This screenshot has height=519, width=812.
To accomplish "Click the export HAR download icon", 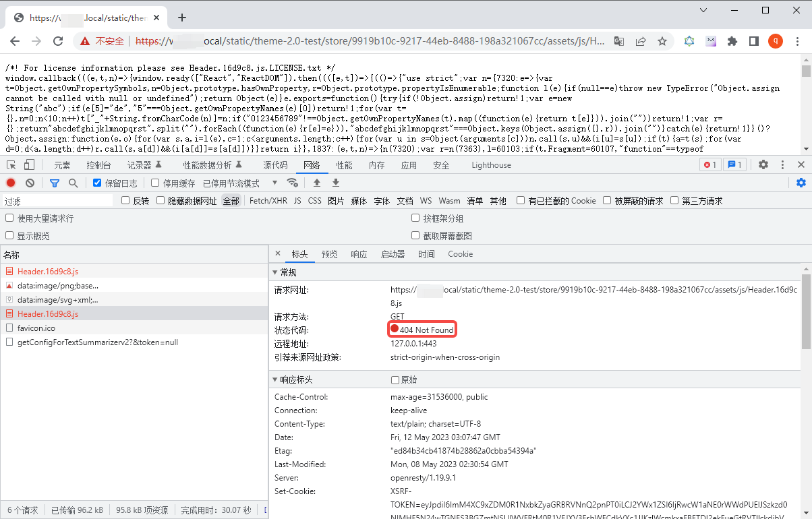I will point(335,183).
